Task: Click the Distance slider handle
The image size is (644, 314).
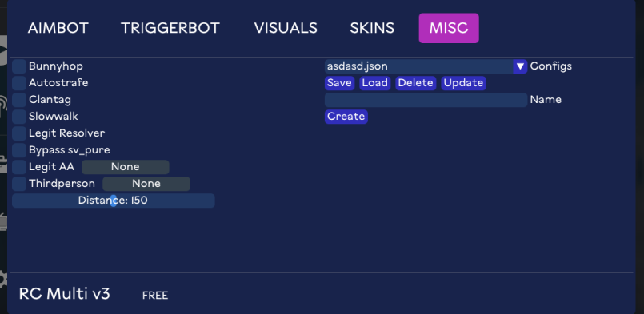Action: coord(114,201)
